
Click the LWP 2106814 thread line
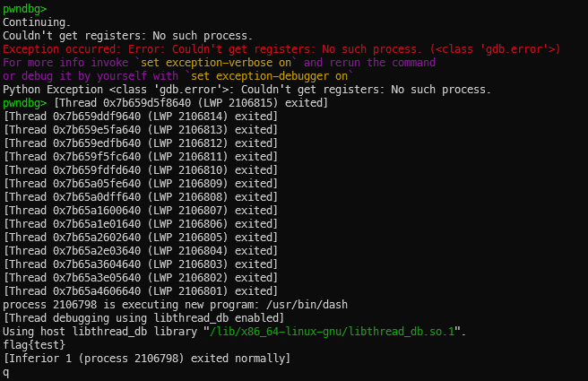140,117
